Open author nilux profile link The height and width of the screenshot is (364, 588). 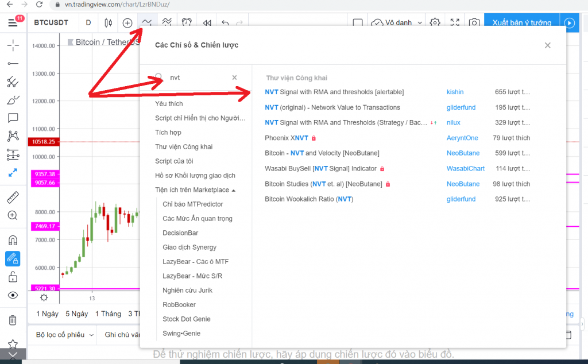(x=454, y=123)
